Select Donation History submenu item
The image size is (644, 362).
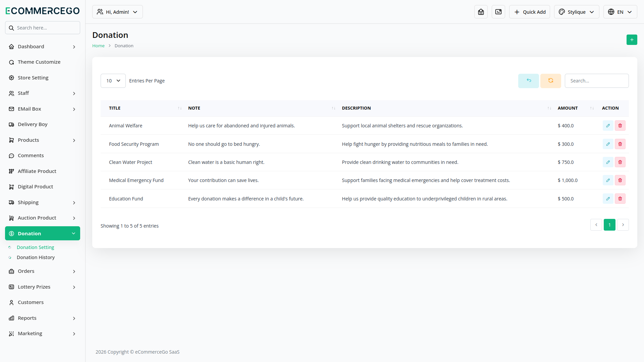coord(36,257)
